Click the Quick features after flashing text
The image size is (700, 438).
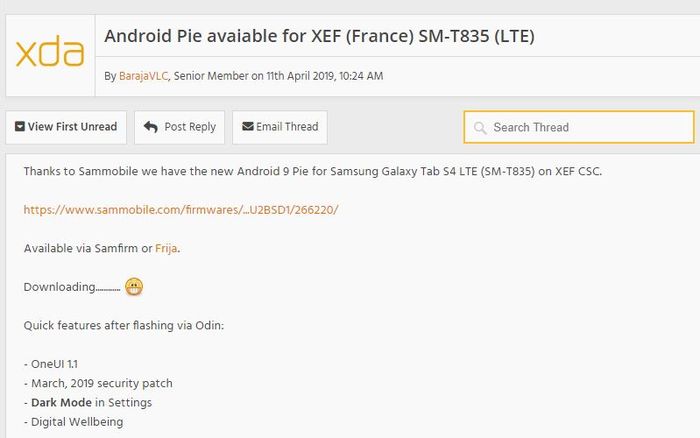click(x=124, y=325)
